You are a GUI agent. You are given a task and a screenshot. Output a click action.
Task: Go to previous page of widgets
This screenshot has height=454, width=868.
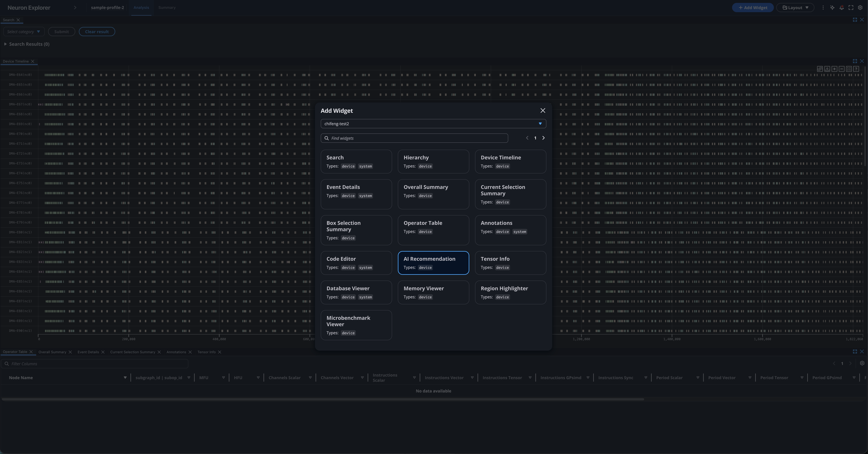tap(527, 138)
